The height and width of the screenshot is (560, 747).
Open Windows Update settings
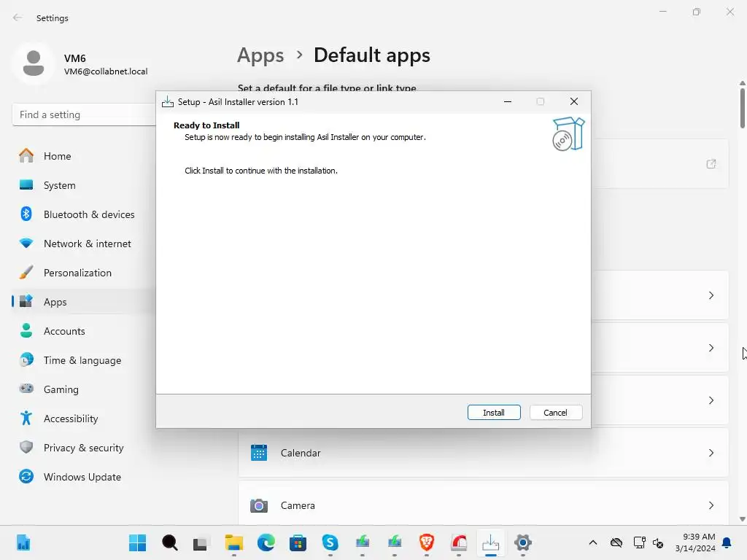[x=83, y=477]
